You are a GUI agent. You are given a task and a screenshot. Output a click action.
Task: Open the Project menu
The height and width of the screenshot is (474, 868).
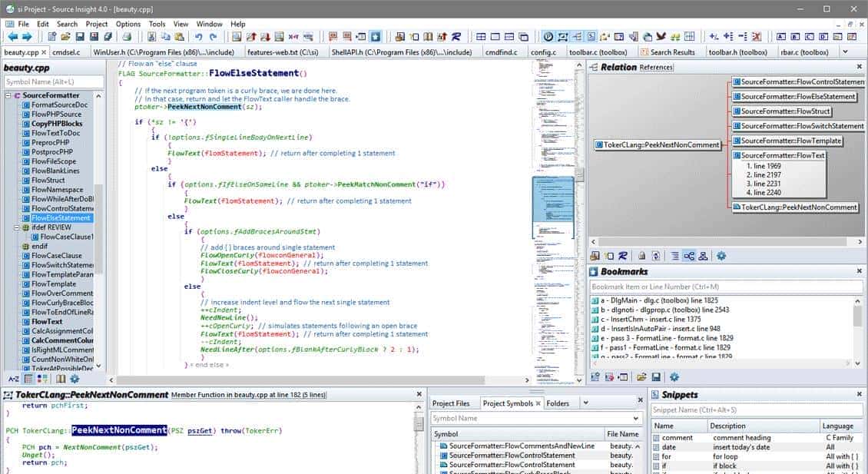tap(97, 24)
